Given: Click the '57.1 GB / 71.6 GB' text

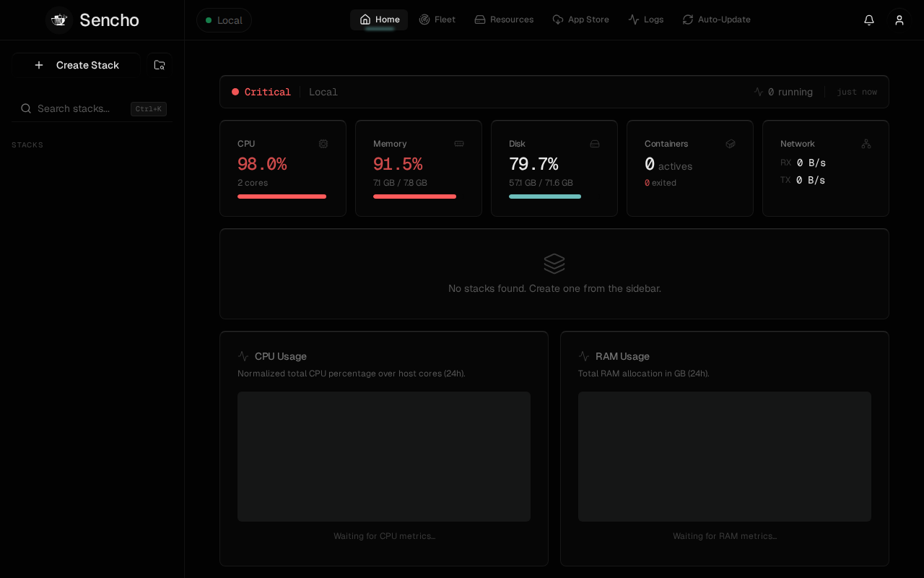Looking at the screenshot, I should (541, 183).
